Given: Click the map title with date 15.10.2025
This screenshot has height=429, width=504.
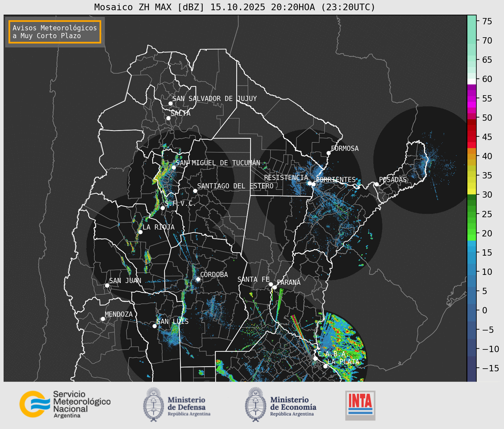Looking at the screenshot, I should [235, 7].
